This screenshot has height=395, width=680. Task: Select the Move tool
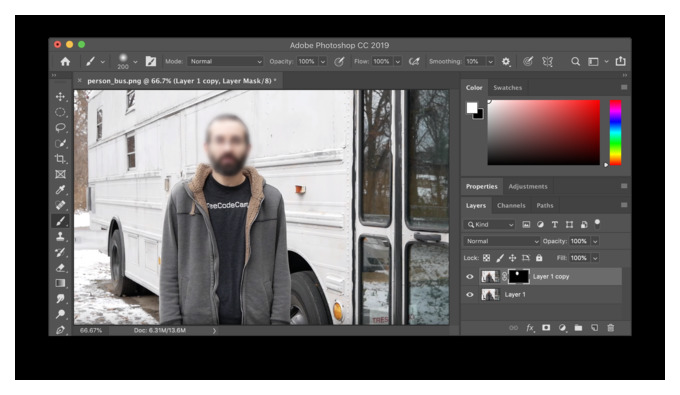pos(60,97)
